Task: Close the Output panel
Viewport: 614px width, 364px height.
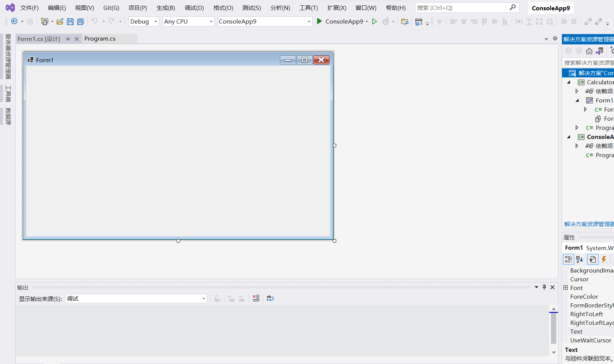Action: point(552,287)
